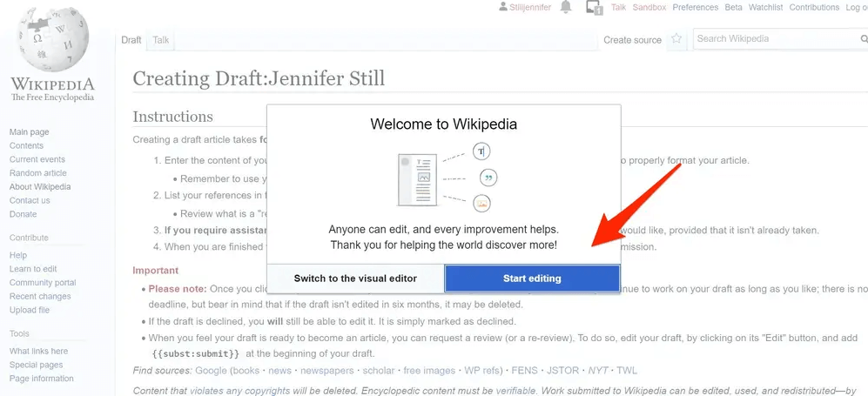The width and height of the screenshot is (868, 396).
Task: Open the Talk tab
Action: pyautogui.click(x=161, y=40)
